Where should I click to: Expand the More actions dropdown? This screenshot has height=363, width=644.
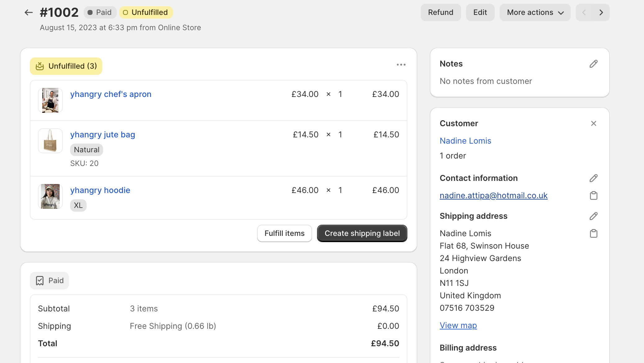pyautogui.click(x=535, y=12)
